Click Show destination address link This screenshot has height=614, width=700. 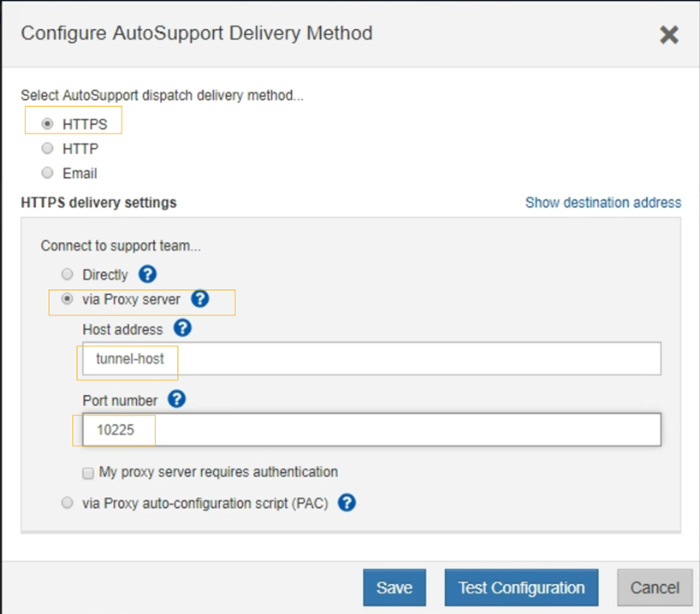point(602,203)
